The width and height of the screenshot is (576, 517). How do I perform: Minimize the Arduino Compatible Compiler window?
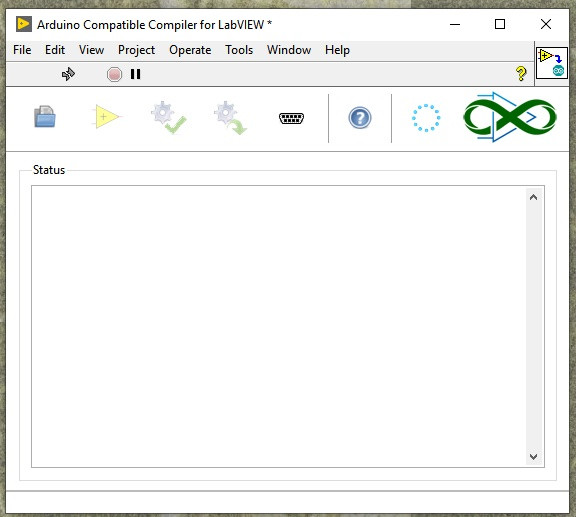455,25
